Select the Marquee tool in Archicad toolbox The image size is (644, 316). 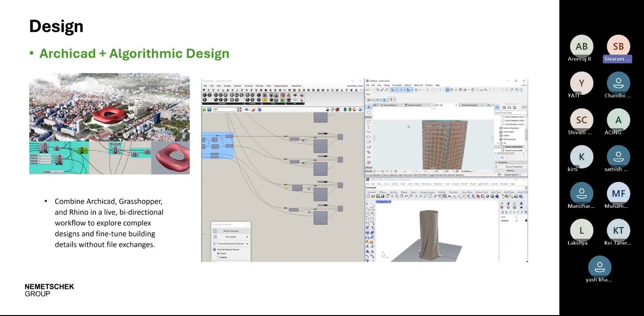pyautogui.click(x=368, y=113)
